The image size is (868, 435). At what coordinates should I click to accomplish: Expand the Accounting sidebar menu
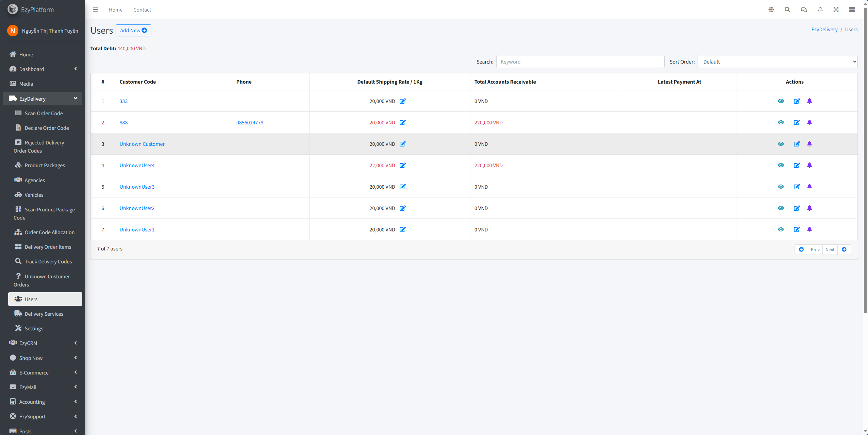click(x=43, y=402)
